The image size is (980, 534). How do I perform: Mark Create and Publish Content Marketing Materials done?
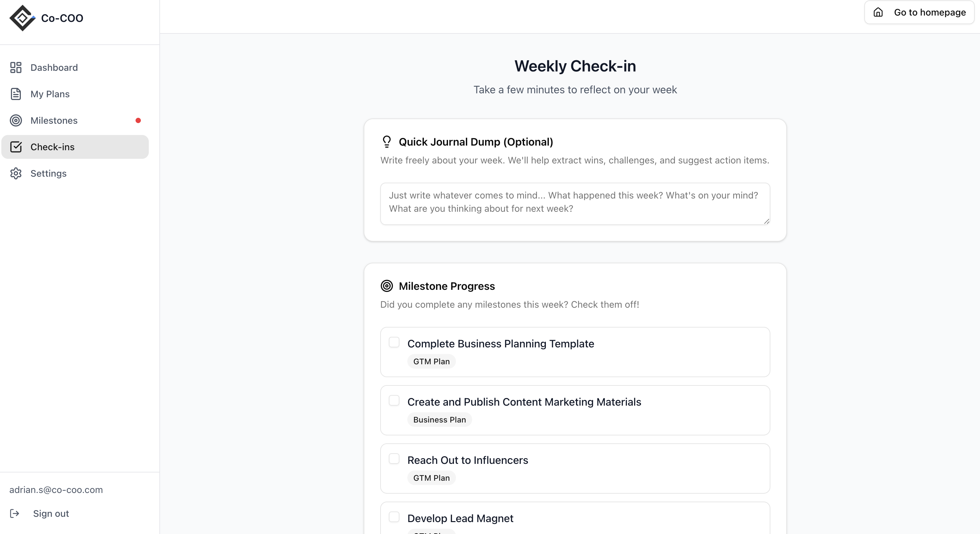click(x=394, y=400)
